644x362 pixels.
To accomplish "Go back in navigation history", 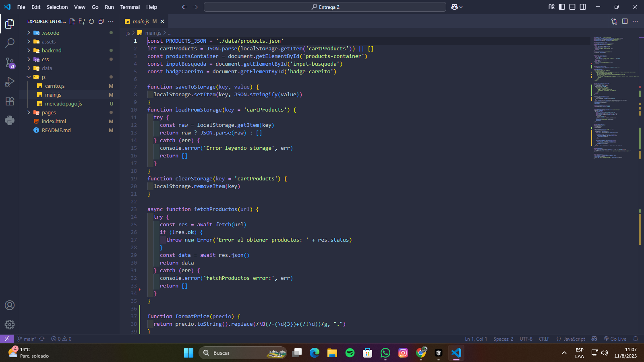I will coord(184,7).
